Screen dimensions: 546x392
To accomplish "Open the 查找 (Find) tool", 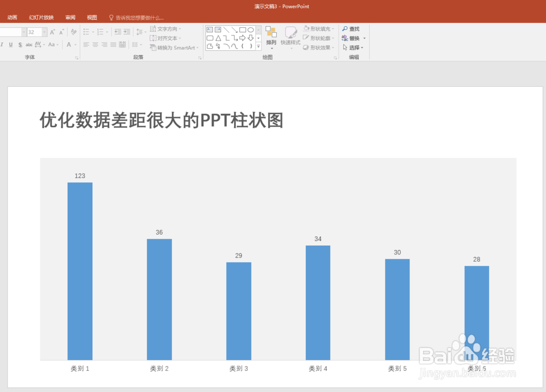I will (352, 29).
